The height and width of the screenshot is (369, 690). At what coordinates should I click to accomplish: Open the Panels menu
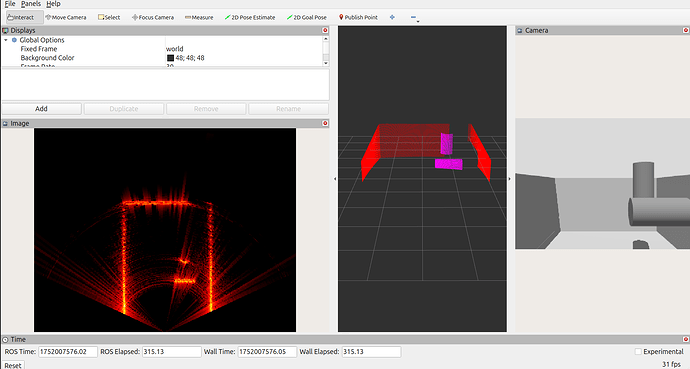pos(30,4)
